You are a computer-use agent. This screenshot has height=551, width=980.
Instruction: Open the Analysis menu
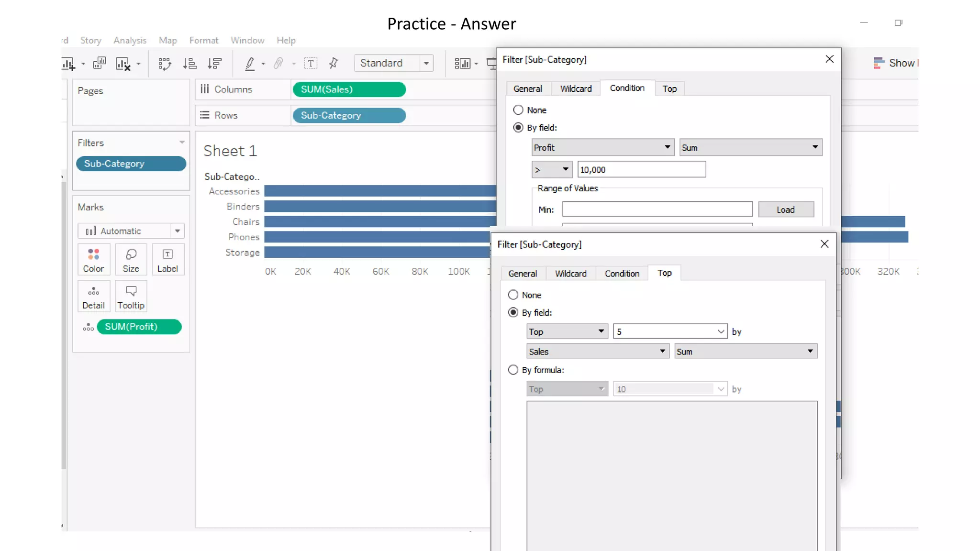coord(130,41)
